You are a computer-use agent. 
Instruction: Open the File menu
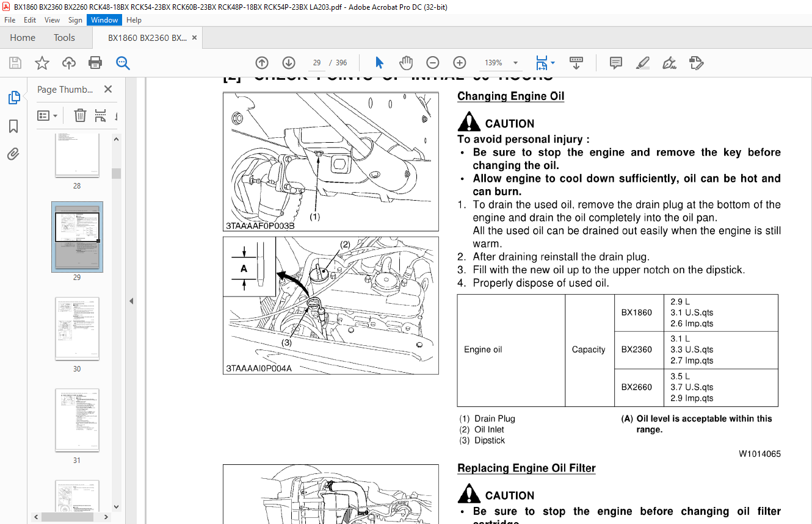click(10, 20)
